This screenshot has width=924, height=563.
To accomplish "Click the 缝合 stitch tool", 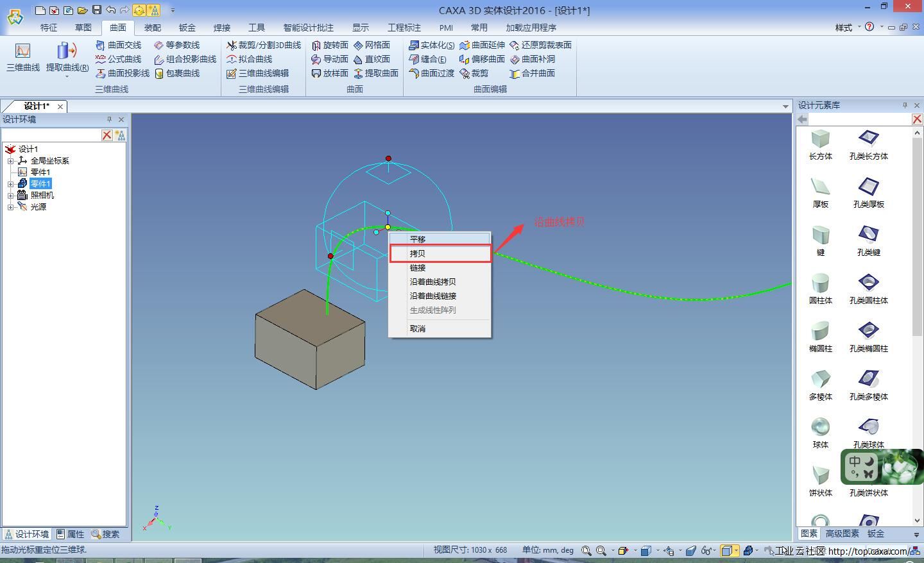I will 427,59.
